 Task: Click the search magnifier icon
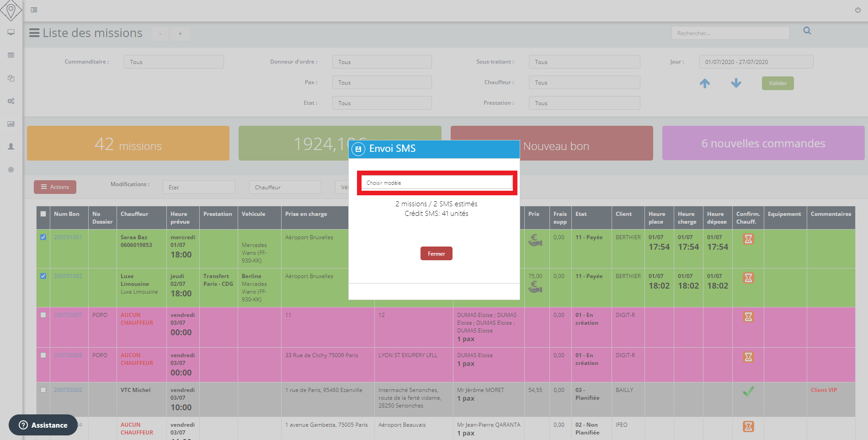point(807,31)
